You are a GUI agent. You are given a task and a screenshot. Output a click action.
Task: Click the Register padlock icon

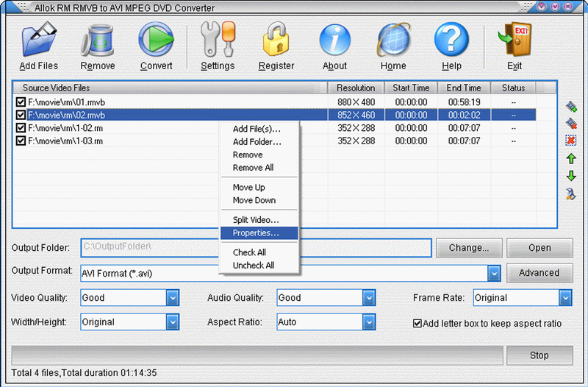(276, 40)
